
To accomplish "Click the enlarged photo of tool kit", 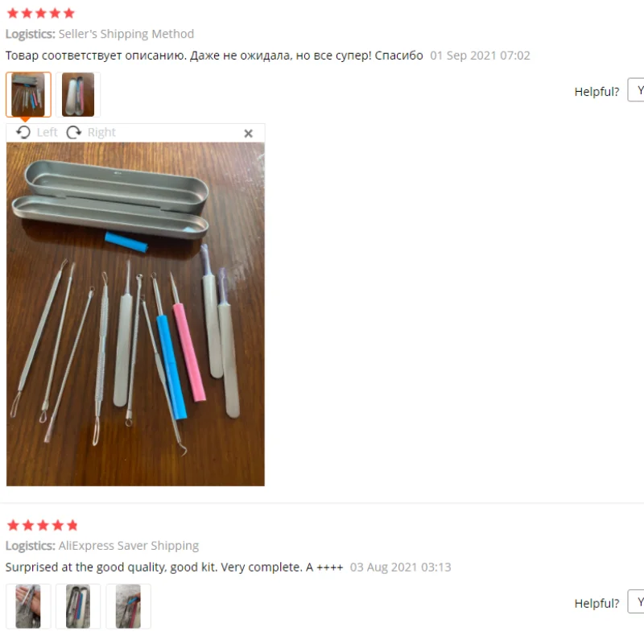I will coord(135,314).
